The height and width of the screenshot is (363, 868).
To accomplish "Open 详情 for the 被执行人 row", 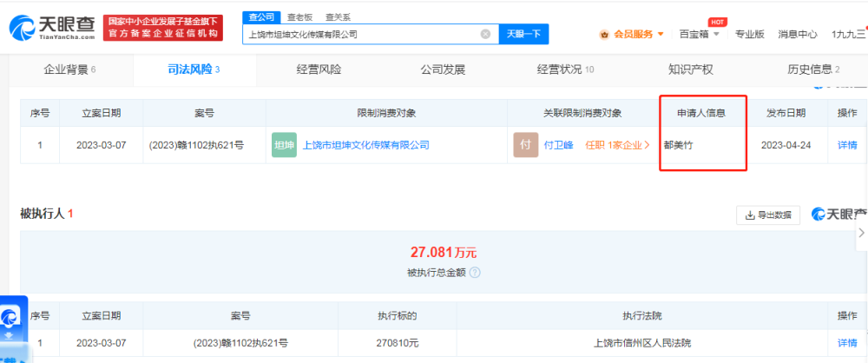I will tap(847, 343).
